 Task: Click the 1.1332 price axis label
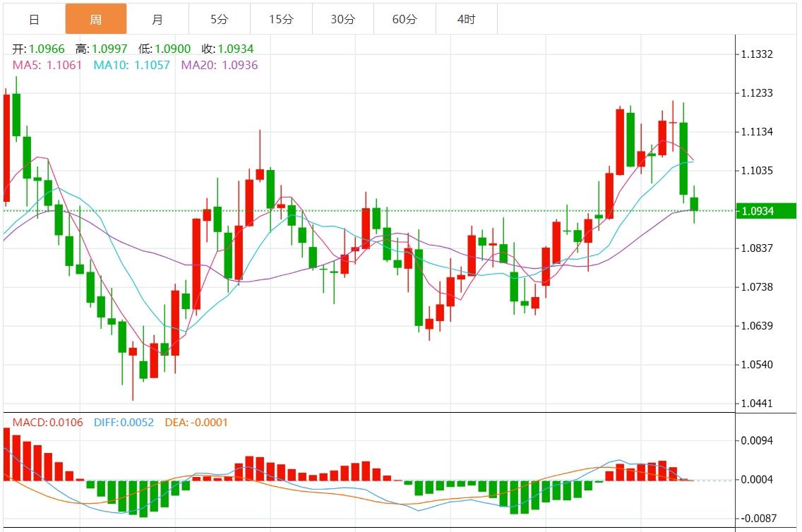757,54
